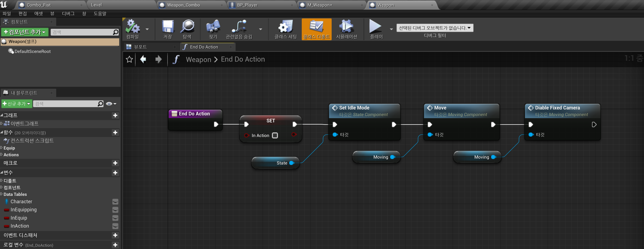Add a new macro with plus icon
644x249 pixels.
[115, 163]
